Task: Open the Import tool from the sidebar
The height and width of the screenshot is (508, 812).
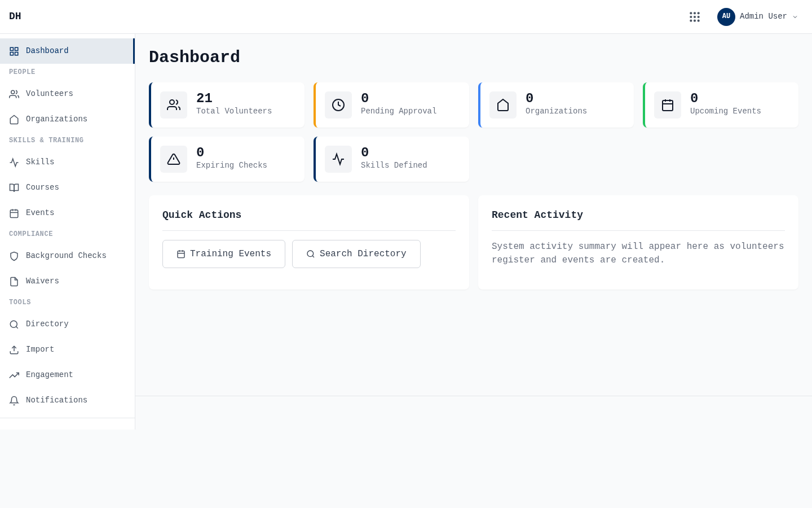Action: pos(39,349)
